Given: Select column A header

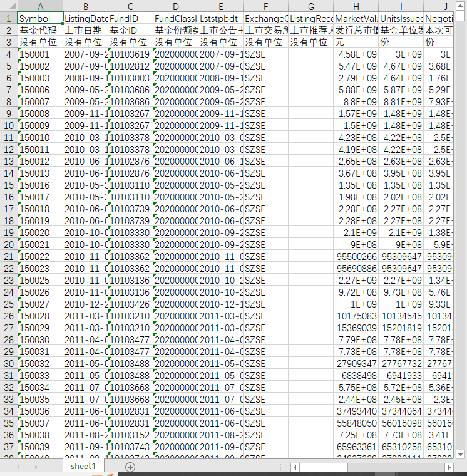Looking at the screenshot, I should [x=40, y=6].
